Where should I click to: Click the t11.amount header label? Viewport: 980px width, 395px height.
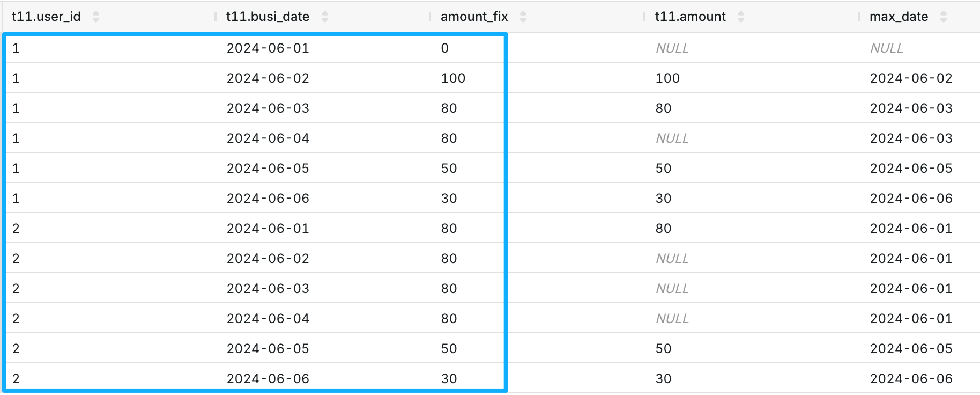[690, 17]
